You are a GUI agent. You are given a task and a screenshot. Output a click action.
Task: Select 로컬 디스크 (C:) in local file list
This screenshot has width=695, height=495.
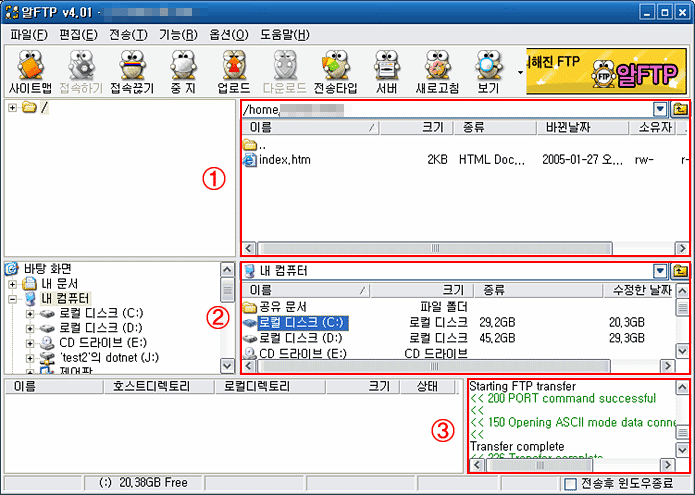[x=303, y=322]
